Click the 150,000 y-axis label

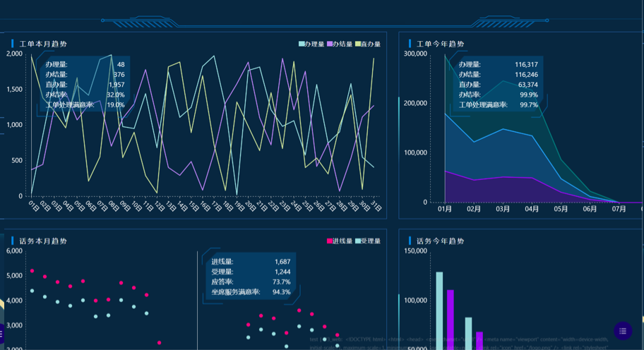click(415, 251)
